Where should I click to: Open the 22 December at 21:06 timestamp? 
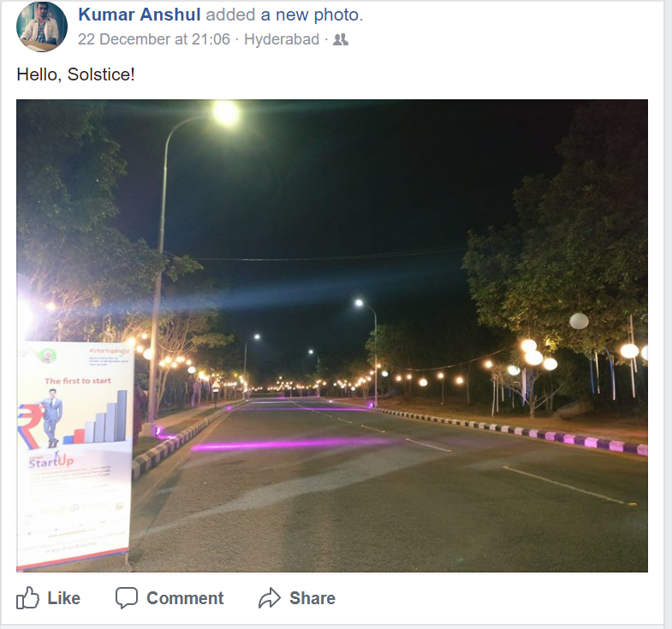pyautogui.click(x=154, y=39)
